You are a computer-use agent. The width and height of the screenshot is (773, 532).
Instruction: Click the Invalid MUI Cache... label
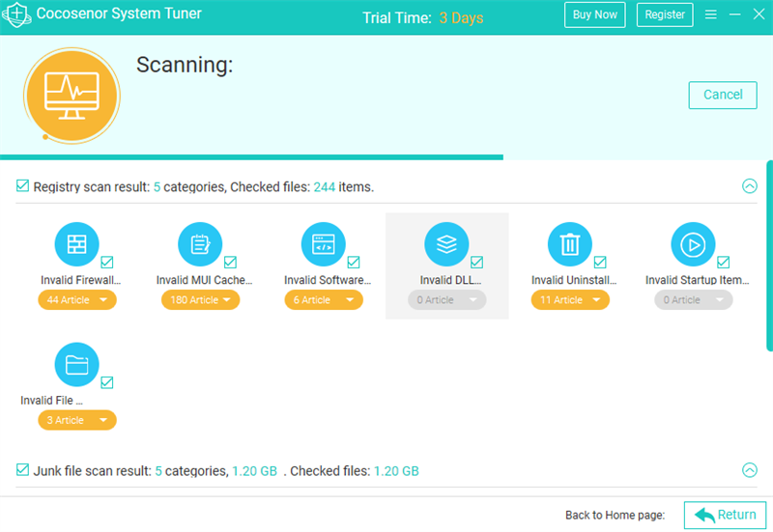click(x=204, y=280)
